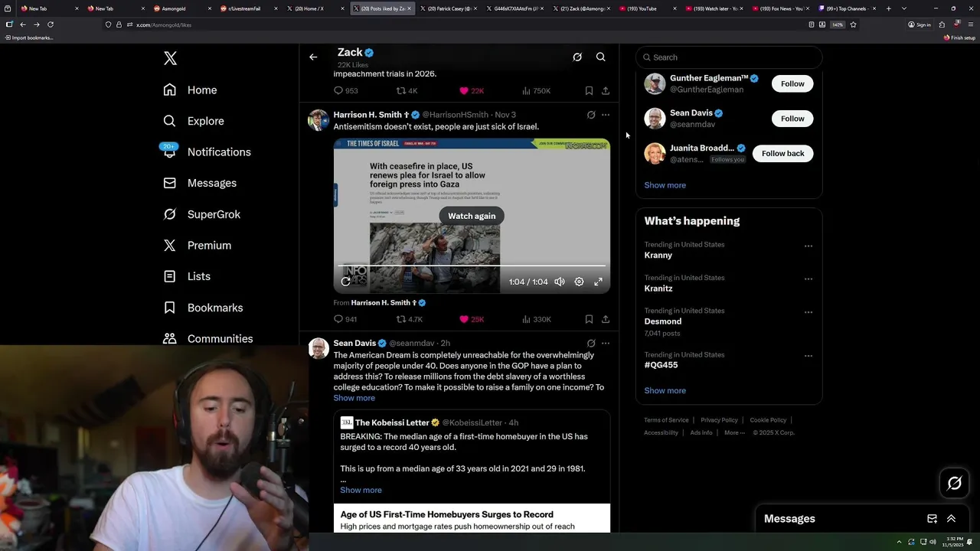Open more options for Kranny trend
The image size is (980, 551).
(808, 246)
